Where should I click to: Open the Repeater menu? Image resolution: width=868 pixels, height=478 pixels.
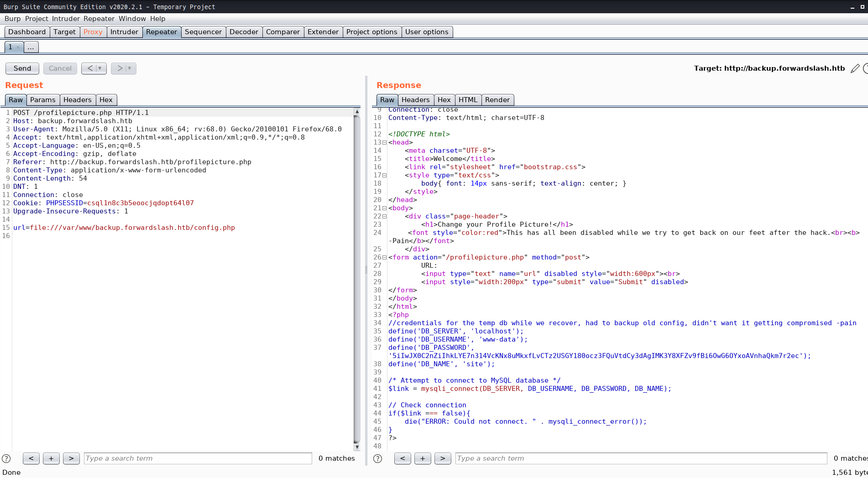click(x=99, y=19)
